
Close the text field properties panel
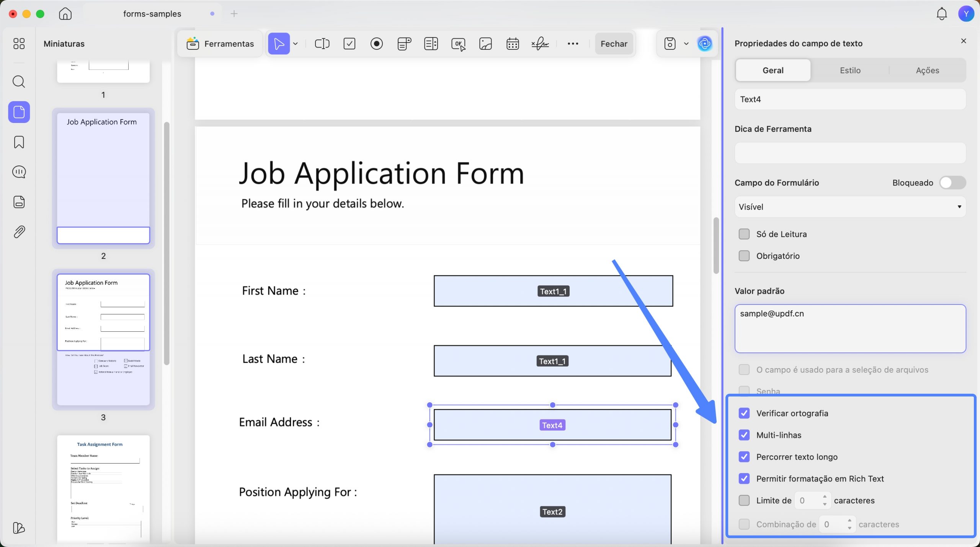click(x=964, y=41)
